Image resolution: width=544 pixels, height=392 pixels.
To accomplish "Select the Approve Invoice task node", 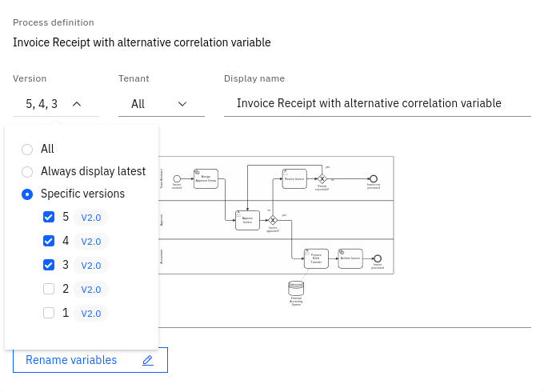I will tap(247, 220).
